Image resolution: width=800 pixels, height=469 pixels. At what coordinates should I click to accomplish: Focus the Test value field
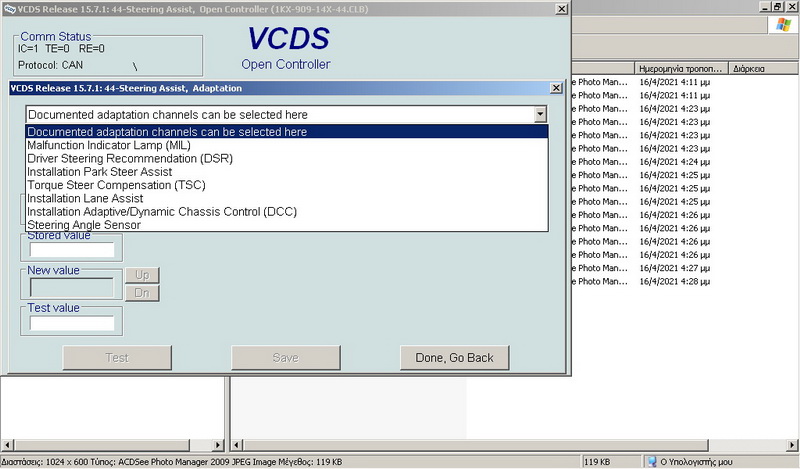[72, 323]
